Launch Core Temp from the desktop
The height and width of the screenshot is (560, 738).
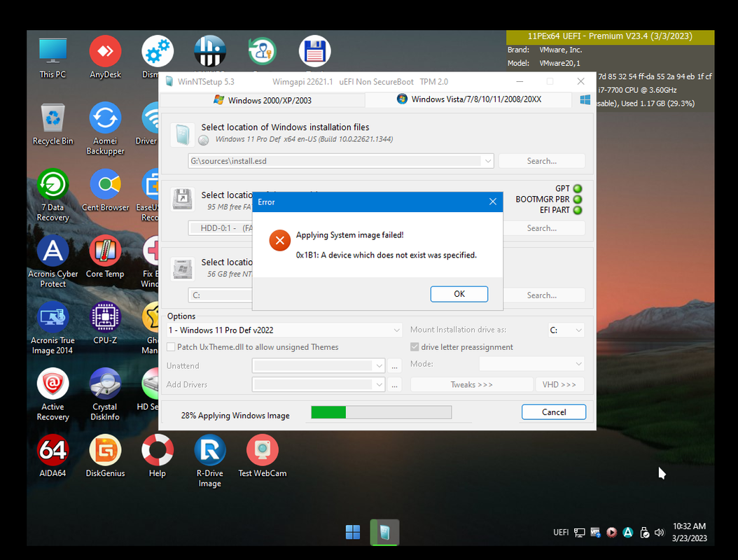coord(105,256)
